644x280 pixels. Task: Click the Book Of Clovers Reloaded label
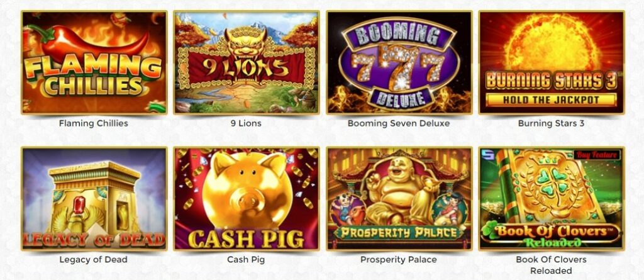pyautogui.click(x=551, y=265)
